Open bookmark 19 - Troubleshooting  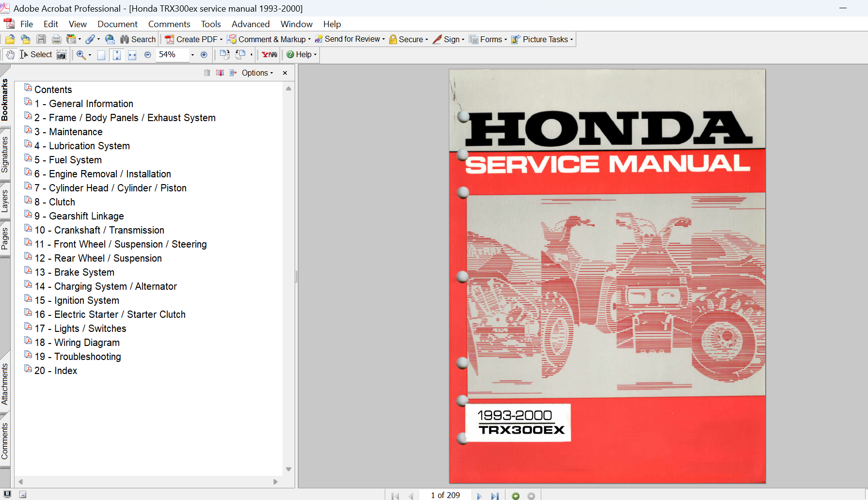click(78, 357)
